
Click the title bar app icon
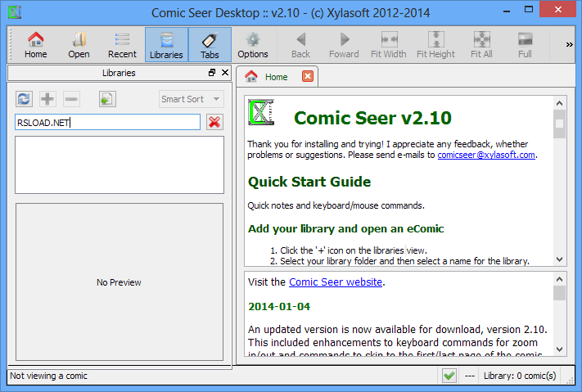[x=15, y=12]
